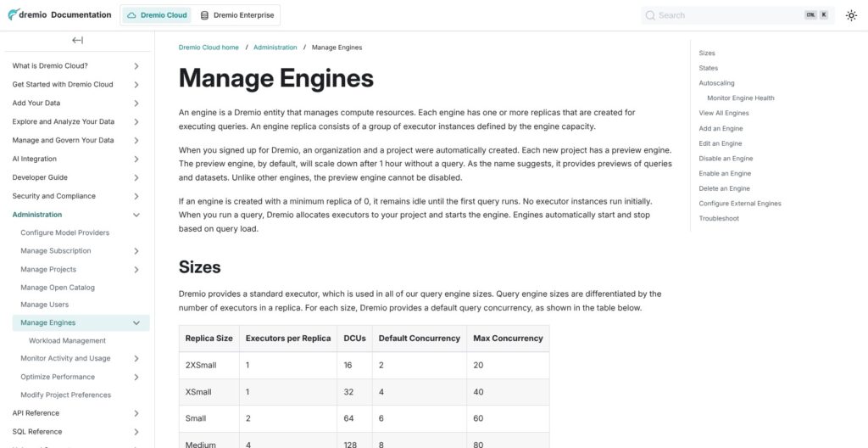Click the DCUs value 64 cell
The image size is (868, 448).
click(x=354, y=418)
